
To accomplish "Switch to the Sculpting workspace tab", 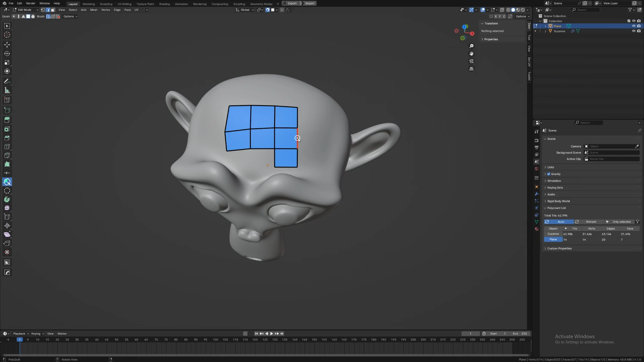I will coord(106,4).
